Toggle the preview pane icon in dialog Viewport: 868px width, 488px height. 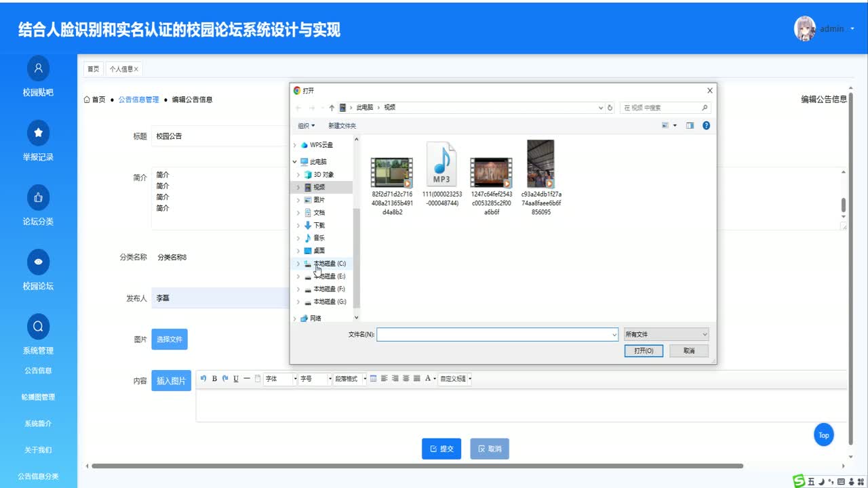pos(690,125)
